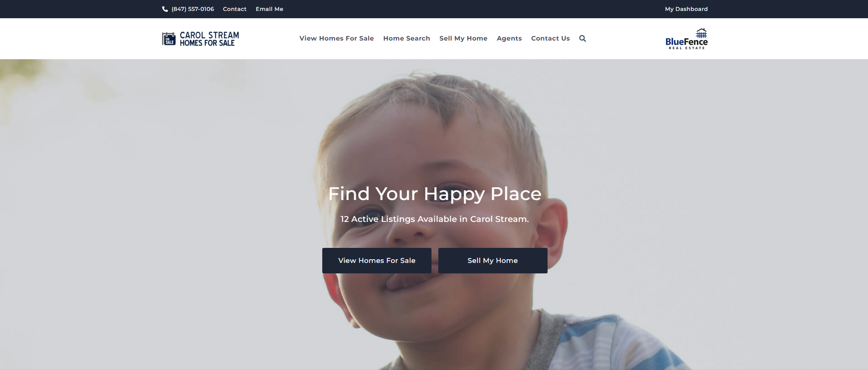Viewport: 868px width, 370px height.
Task: Open the Contact link in top bar
Action: [234, 9]
